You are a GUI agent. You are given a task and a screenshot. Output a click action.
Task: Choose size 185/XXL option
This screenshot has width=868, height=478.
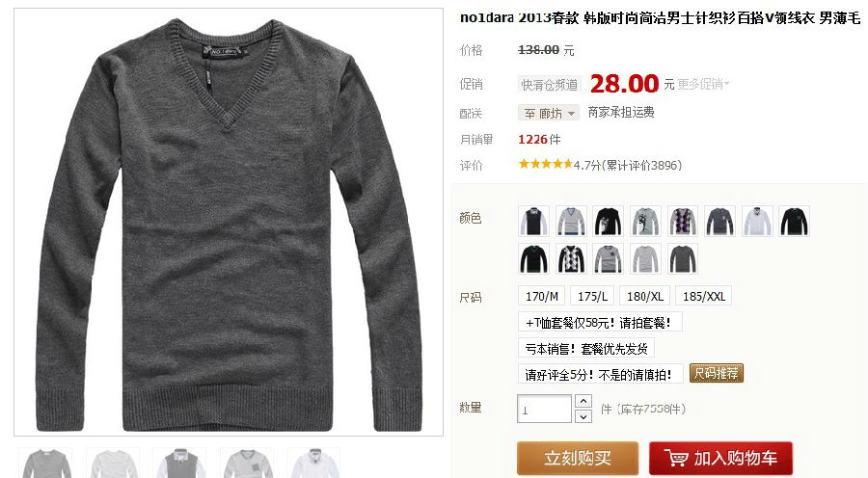pos(704,296)
